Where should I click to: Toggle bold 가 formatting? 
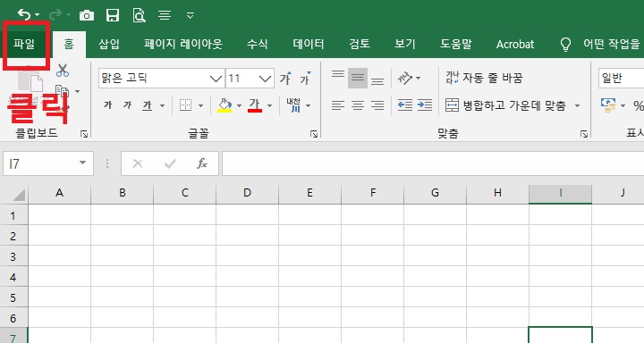108,105
